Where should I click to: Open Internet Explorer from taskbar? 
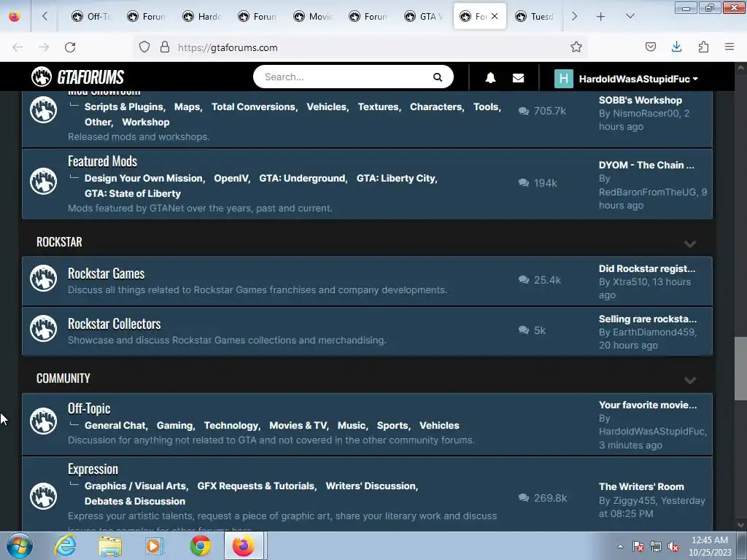click(x=65, y=545)
